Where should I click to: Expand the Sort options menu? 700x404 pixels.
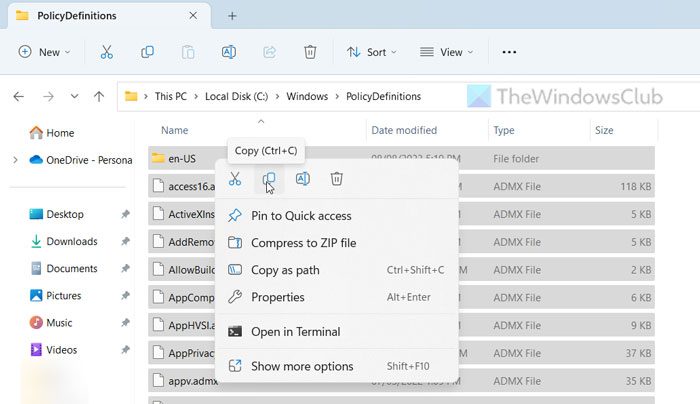coord(371,52)
